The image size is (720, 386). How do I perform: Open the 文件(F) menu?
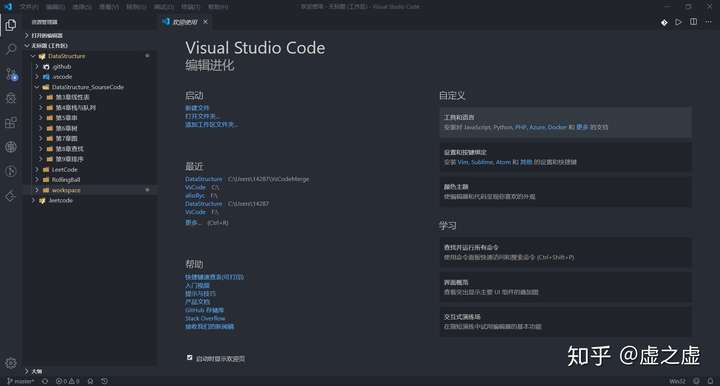(29, 7)
